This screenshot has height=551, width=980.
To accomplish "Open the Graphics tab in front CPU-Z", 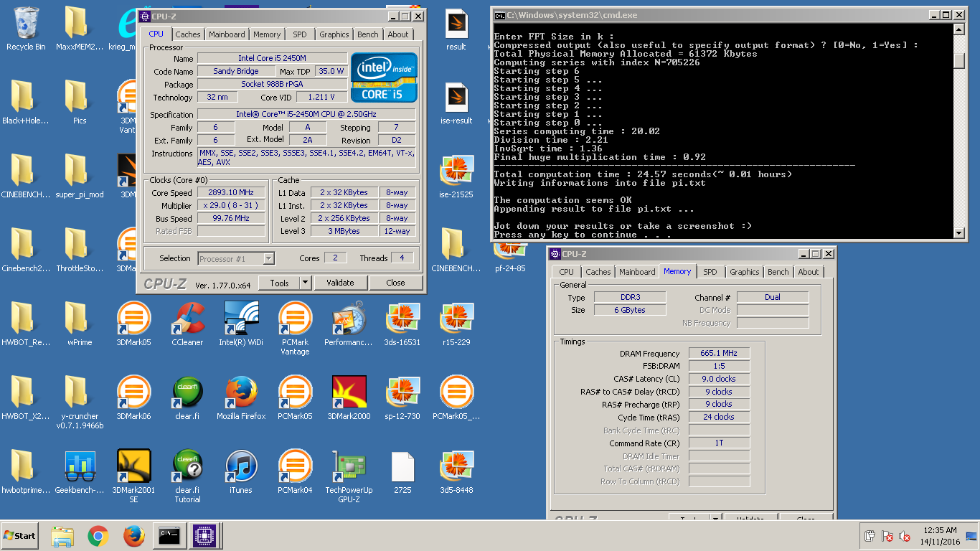I will 334,34.
